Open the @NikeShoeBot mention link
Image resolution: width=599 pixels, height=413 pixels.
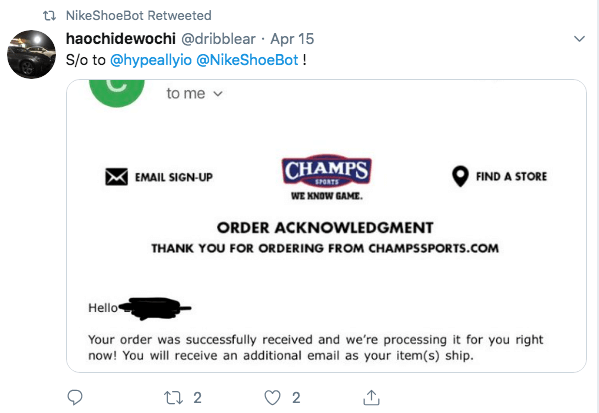coord(247,60)
